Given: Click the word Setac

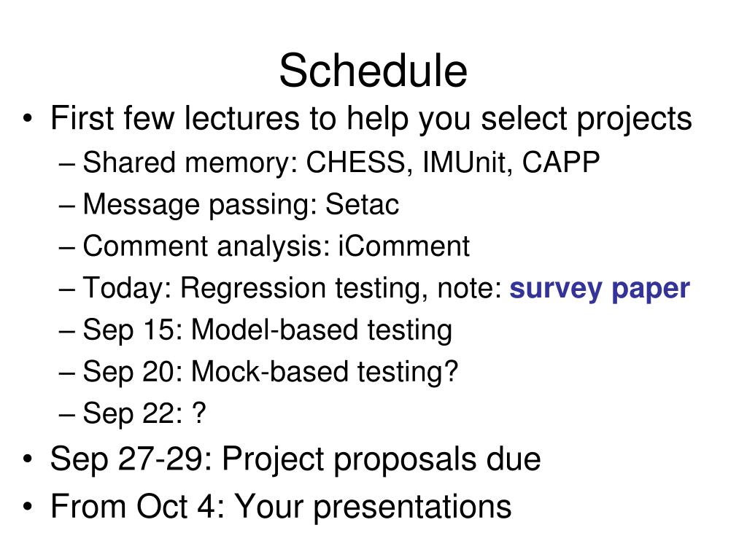Looking at the screenshot, I should 362,205.
